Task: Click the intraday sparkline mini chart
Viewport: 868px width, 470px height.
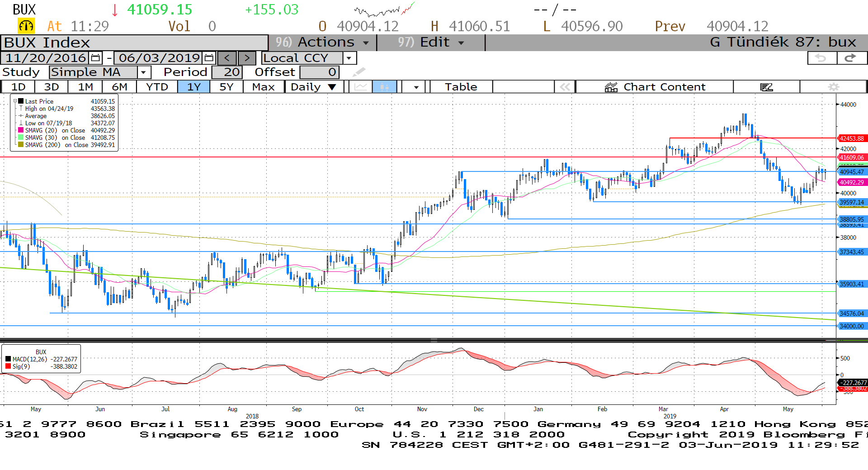Action: (x=385, y=9)
